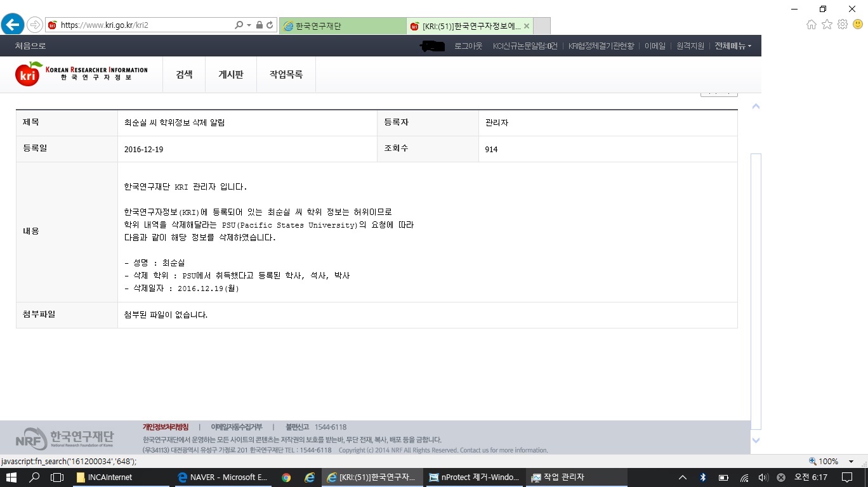The height and width of the screenshot is (487, 868).
Task: Open the browser tools gear icon
Action: pos(843,25)
